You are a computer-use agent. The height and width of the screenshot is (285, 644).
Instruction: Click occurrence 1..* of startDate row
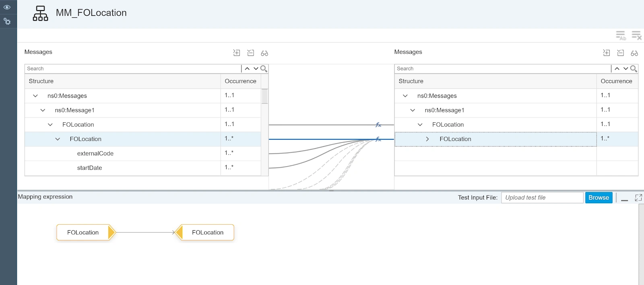(229, 167)
